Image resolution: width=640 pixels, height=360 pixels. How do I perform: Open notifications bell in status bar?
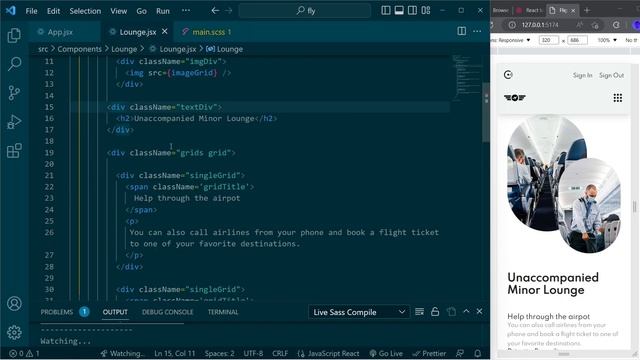pyautogui.click(x=478, y=353)
